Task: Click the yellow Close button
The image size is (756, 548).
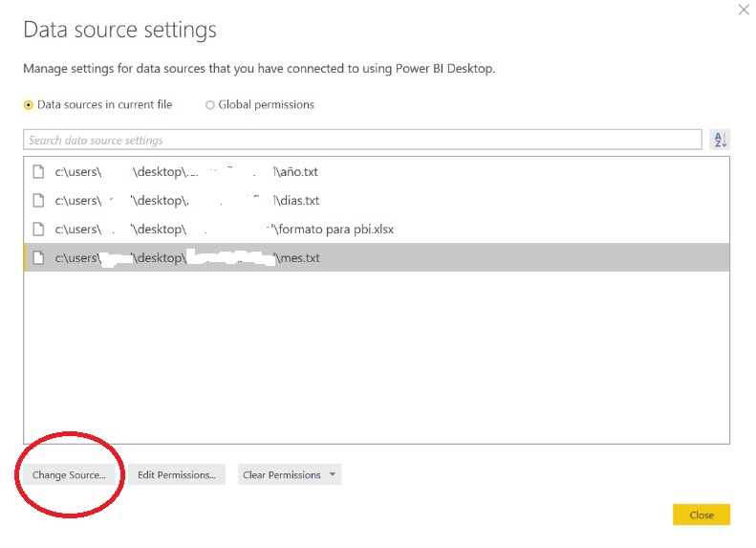Action: pyautogui.click(x=702, y=515)
